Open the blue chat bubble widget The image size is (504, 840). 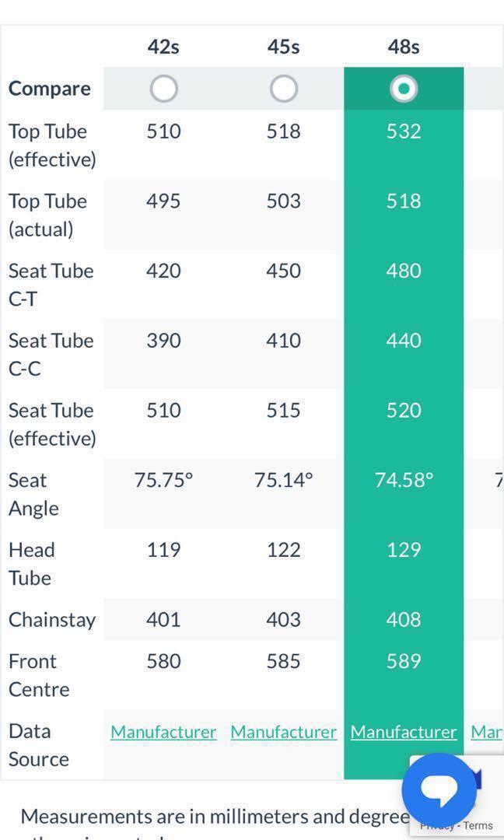click(x=439, y=791)
